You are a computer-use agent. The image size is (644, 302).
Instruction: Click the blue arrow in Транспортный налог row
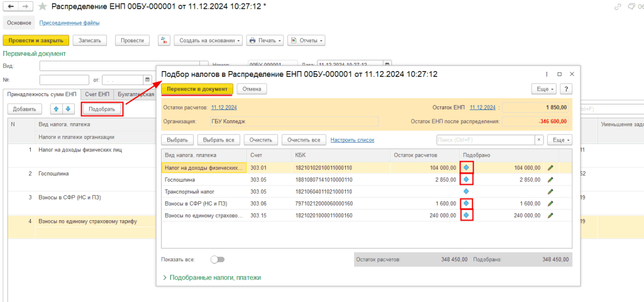[467, 191]
